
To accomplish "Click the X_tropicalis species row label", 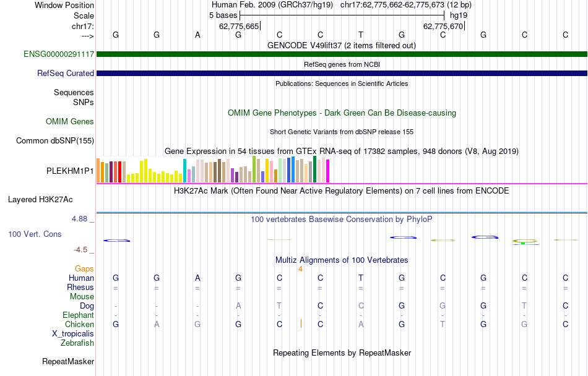I will click(x=73, y=334).
